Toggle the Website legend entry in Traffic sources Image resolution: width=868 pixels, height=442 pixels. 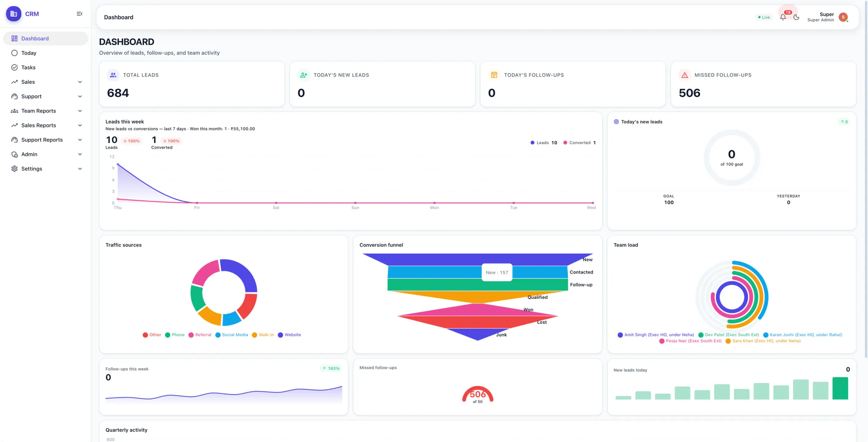tap(289, 335)
